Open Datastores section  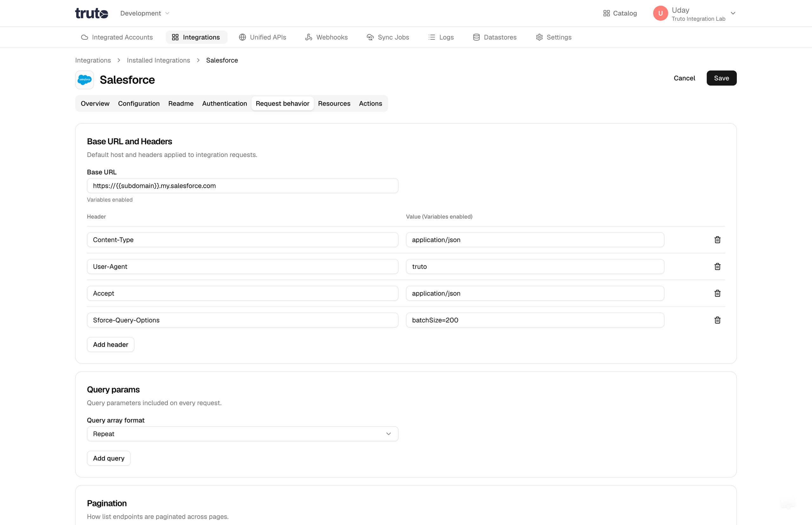click(x=495, y=37)
